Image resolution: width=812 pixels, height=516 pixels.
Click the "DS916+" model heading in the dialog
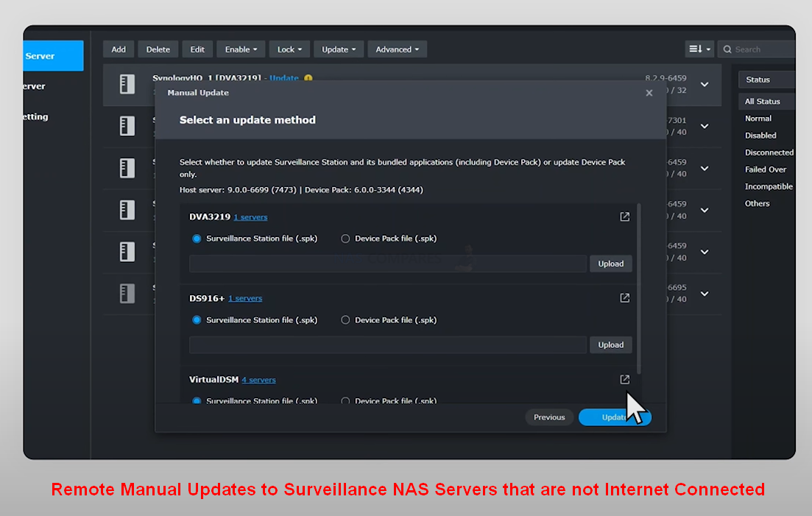(x=207, y=298)
